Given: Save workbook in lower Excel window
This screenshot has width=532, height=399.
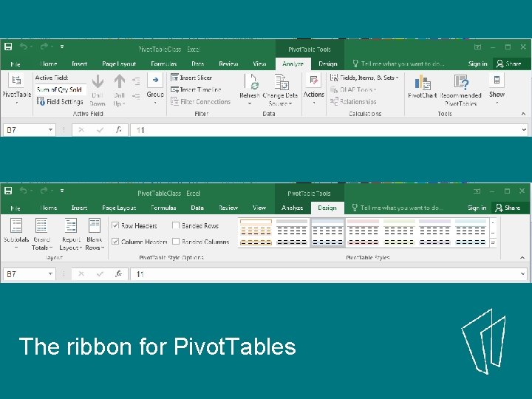Looking at the screenshot, I should (x=8, y=191).
